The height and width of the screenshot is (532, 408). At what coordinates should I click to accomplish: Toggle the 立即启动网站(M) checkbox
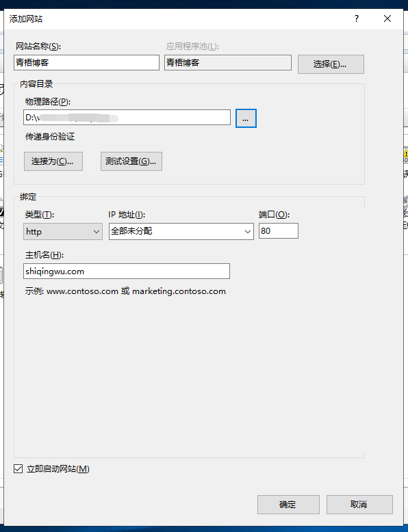point(18,469)
